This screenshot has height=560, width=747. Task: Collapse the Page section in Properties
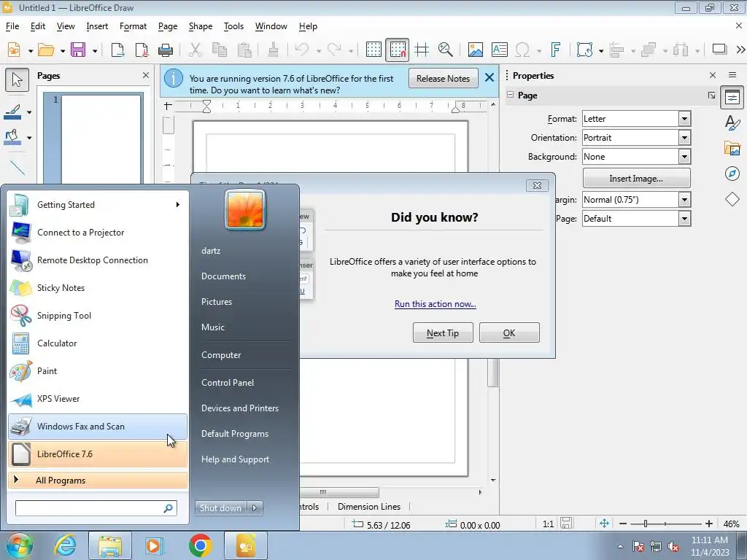click(x=511, y=95)
